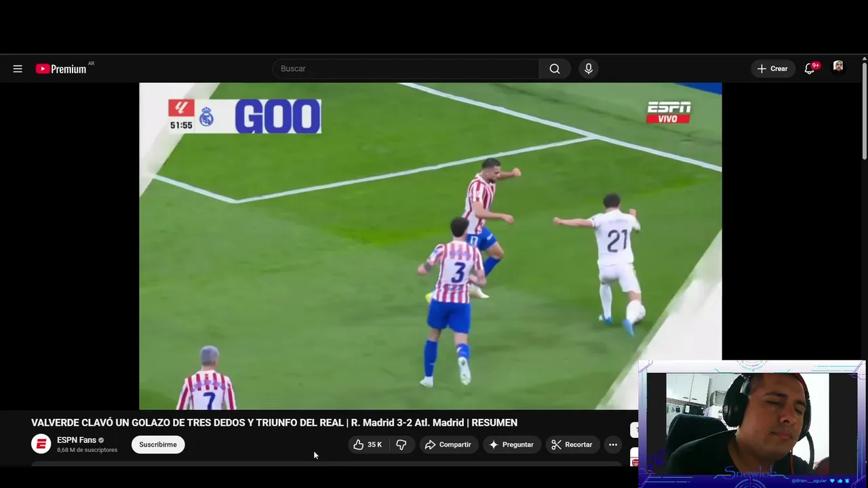Screen dimensions: 868x488
Task: Like the video (35 K)
Action: pos(367,445)
